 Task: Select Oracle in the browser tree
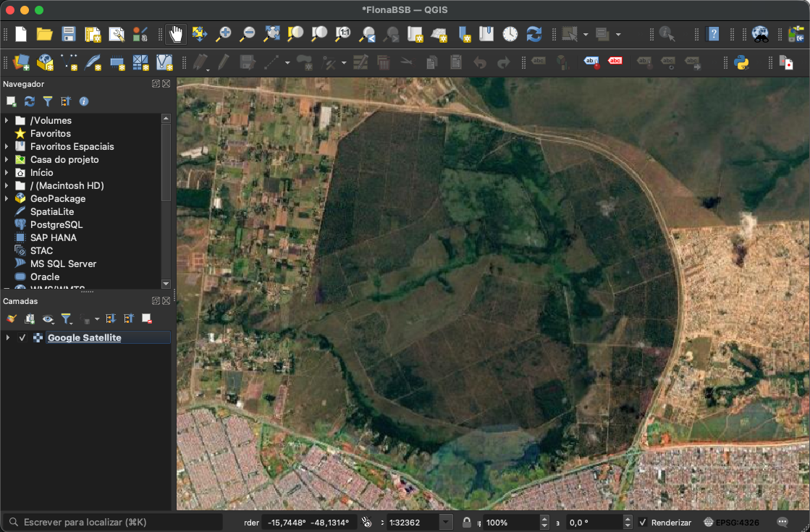point(44,276)
